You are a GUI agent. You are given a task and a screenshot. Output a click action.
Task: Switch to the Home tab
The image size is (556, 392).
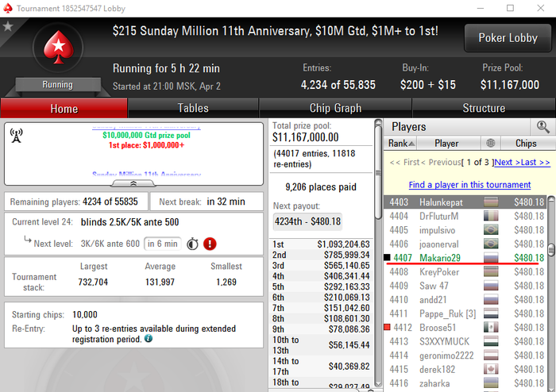coord(64,109)
